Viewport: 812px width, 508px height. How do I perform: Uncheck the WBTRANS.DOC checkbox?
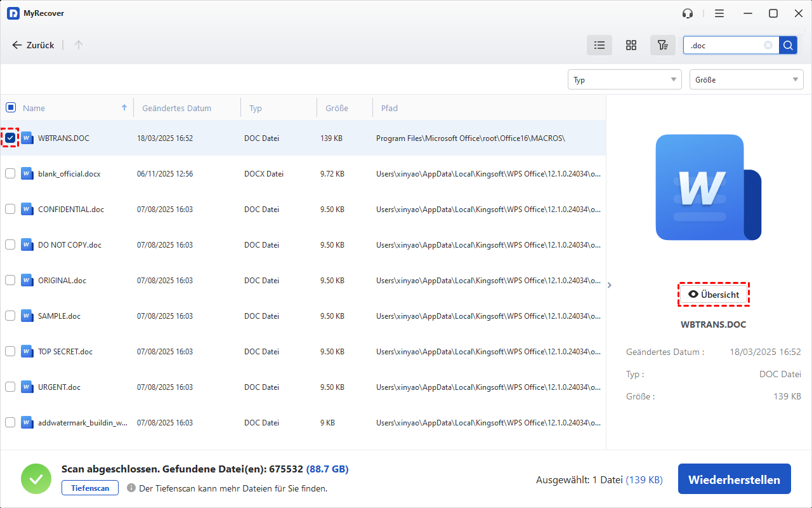tap(10, 138)
